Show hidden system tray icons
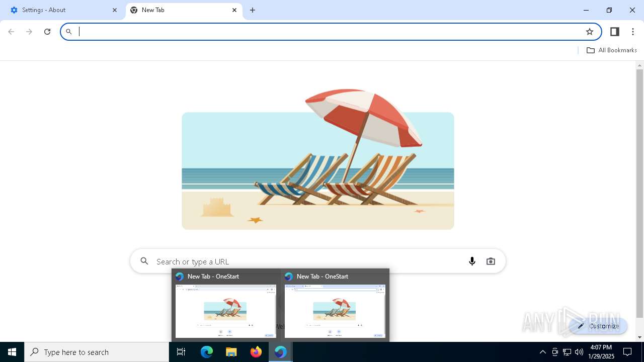Screen dimensions: 644x362 pos(542,352)
